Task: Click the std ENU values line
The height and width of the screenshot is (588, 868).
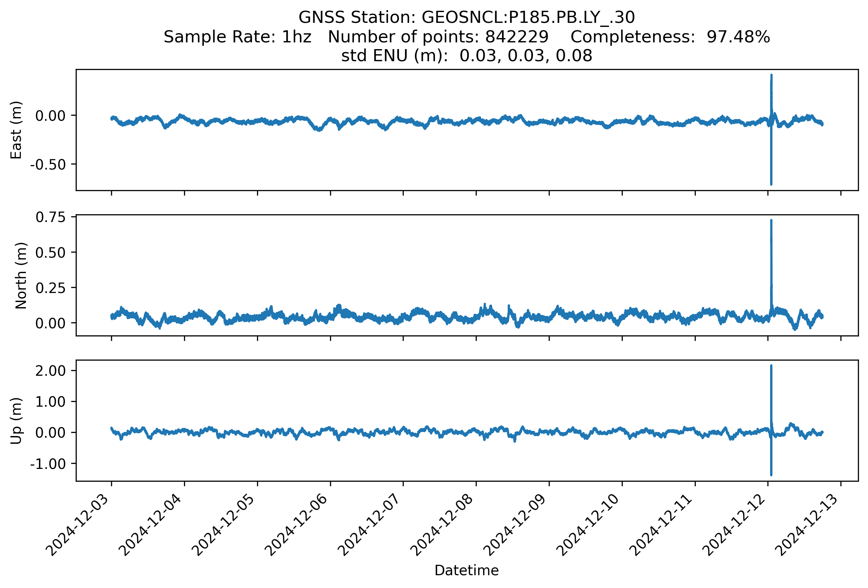Action: click(467, 56)
